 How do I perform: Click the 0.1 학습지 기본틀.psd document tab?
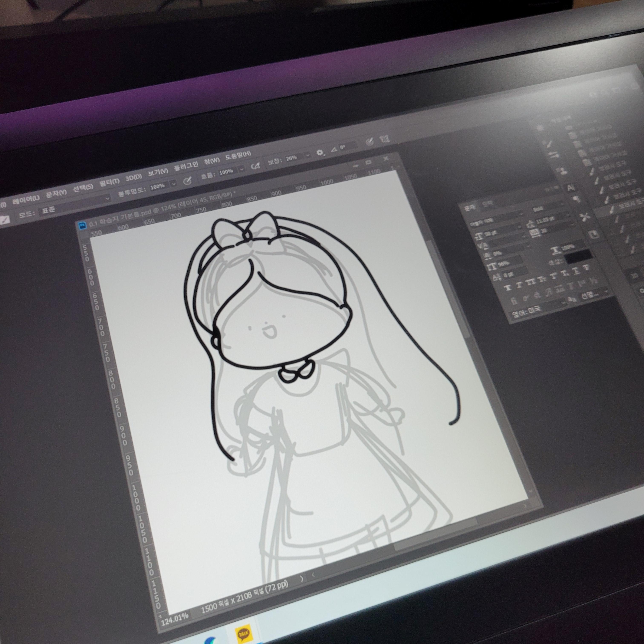pyautogui.click(x=120, y=218)
